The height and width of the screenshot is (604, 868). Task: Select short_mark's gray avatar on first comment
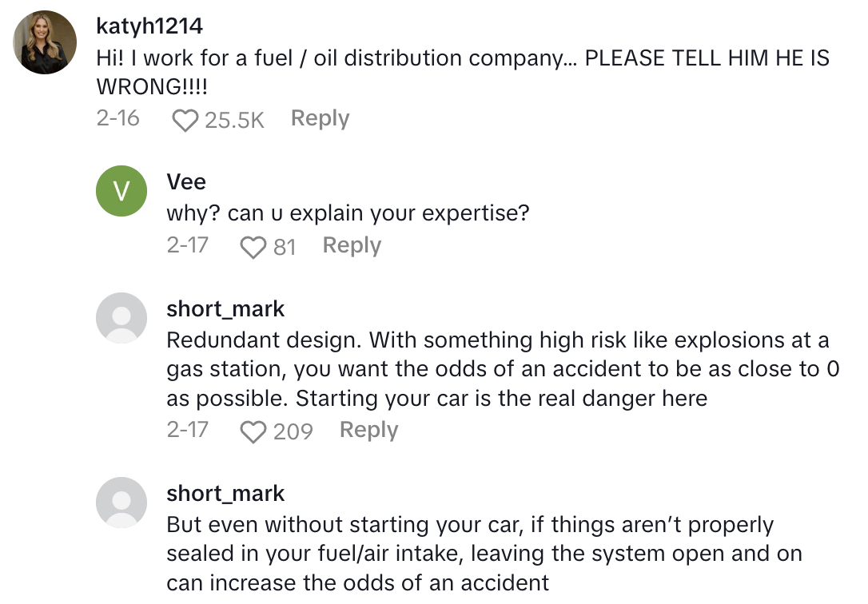[x=121, y=318]
